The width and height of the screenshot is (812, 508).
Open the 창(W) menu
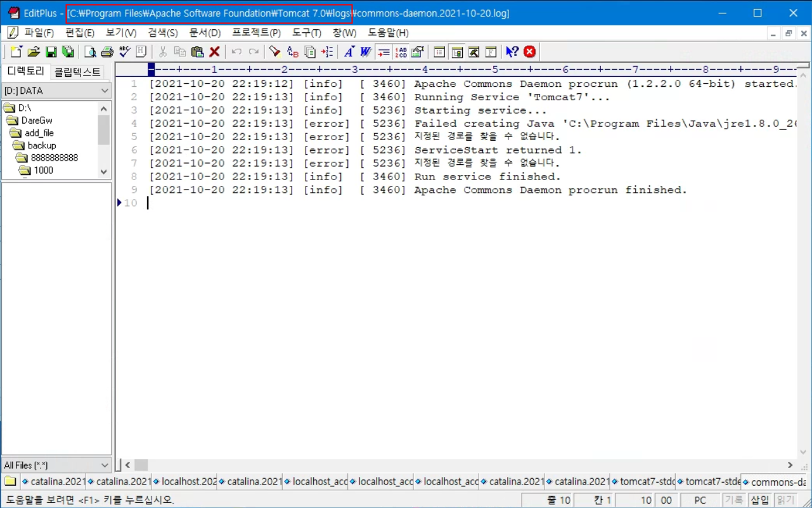tap(344, 33)
